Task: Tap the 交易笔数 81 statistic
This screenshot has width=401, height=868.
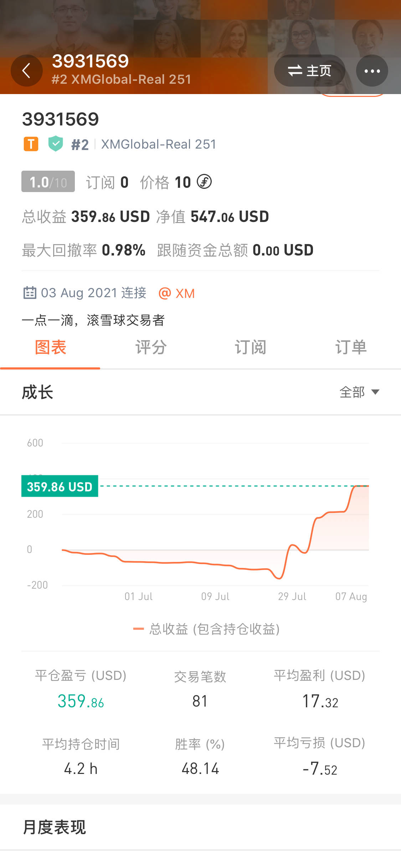Action: [200, 689]
